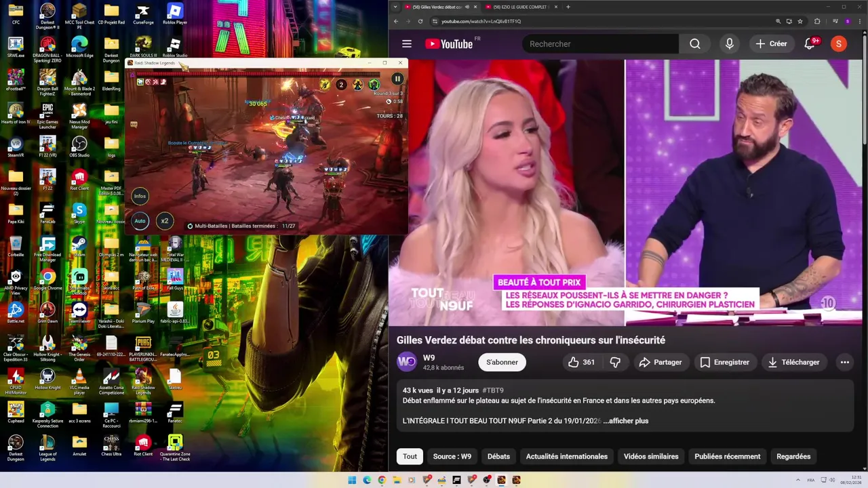Select VLC media player desktop icon
The image size is (868, 488).
pyautogui.click(x=79, y=382)
